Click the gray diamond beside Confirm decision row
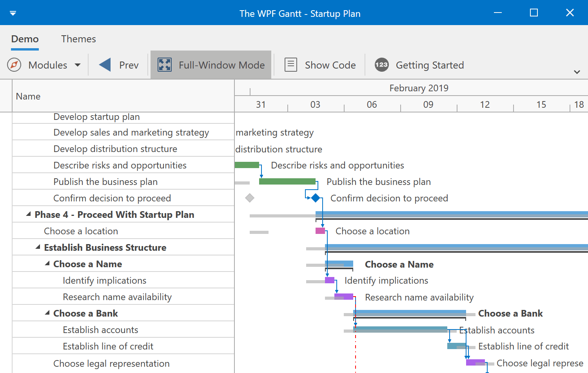 250,198
